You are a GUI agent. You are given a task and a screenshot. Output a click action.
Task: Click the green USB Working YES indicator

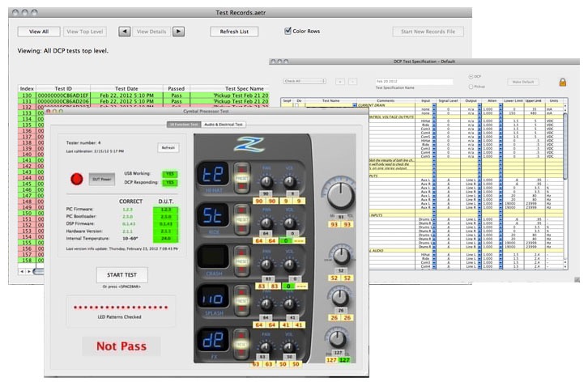(170, 174)
